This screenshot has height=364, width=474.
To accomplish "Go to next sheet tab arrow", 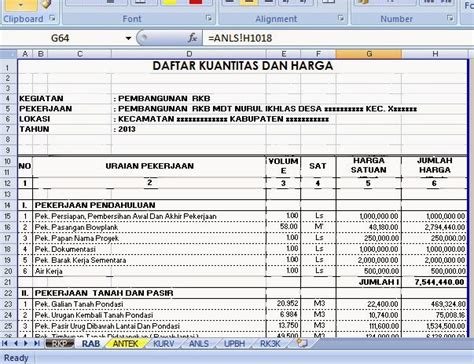I will (26, 343).
